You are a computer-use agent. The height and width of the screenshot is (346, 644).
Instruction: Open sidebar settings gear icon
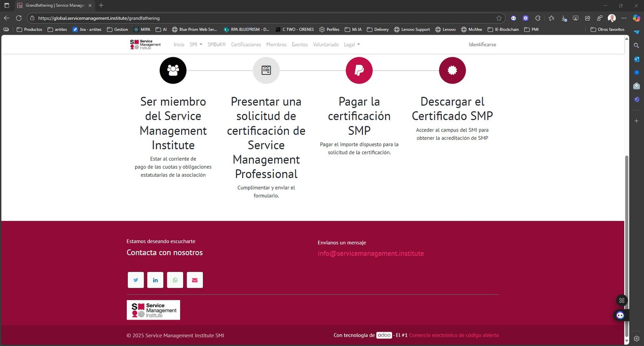click(636, 338)
